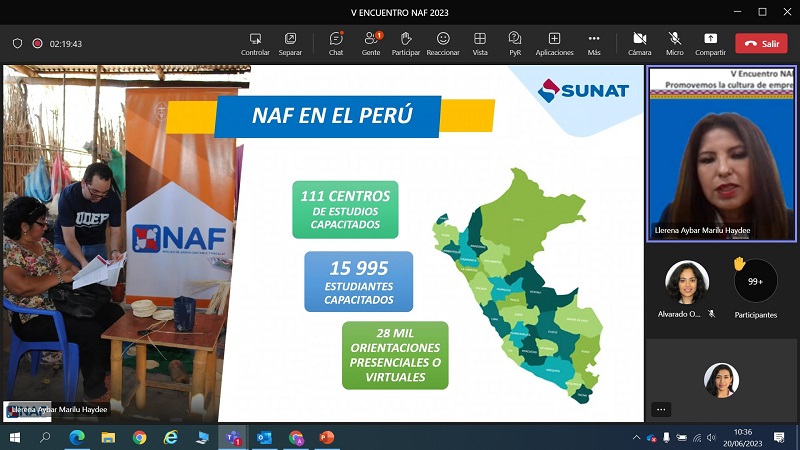The width and height of the screenshot is (800, 450).
Task: Click the SUNAT logo on slide
Action: [583, 91]
